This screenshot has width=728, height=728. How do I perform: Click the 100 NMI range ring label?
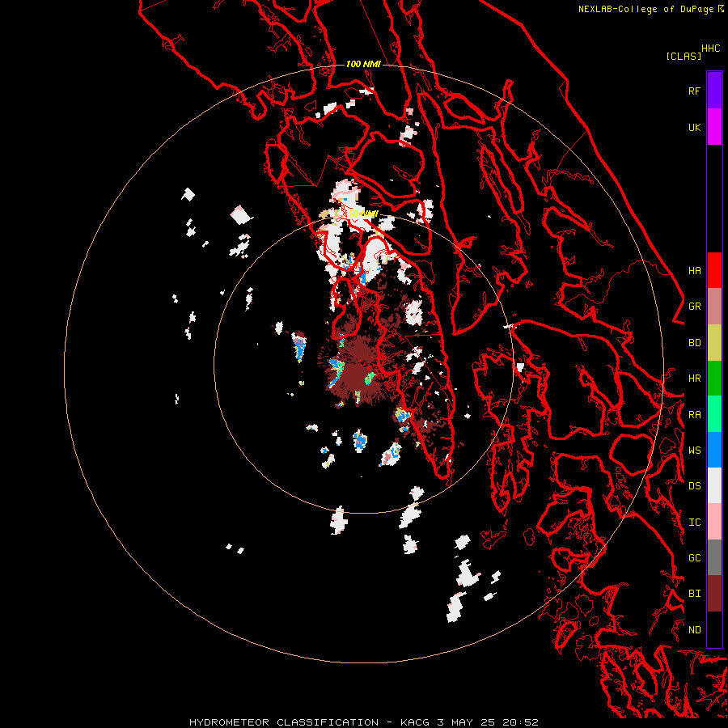[x=363, y=64]
